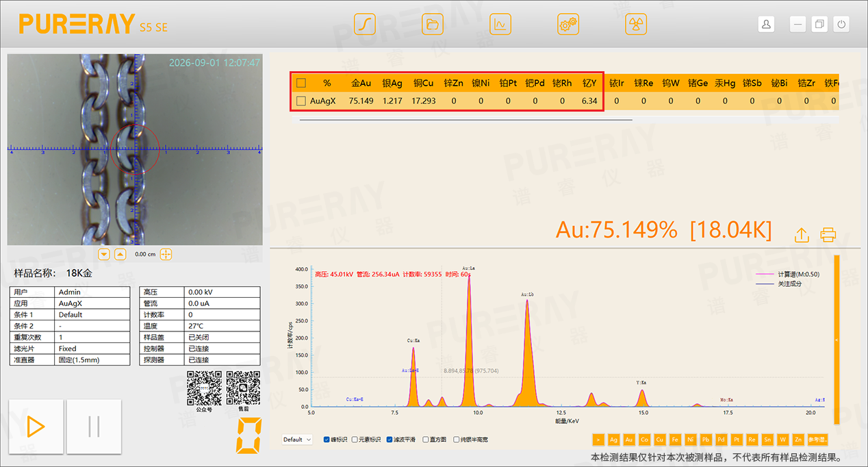Click the 75.149 value in the Au column

pos(361,101)
